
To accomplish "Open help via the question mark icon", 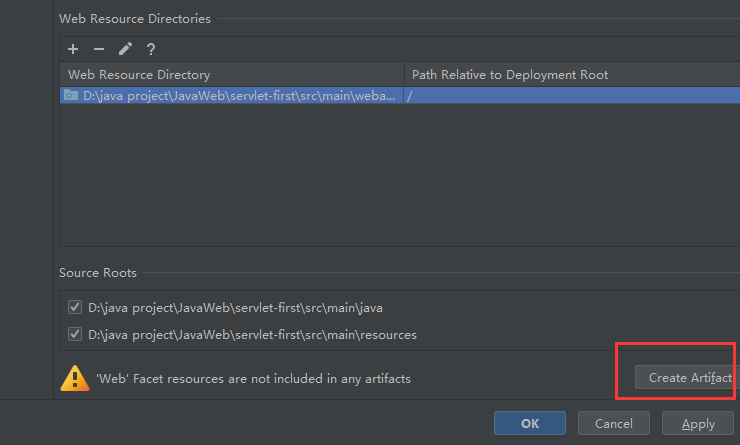I will click(151, 49).
